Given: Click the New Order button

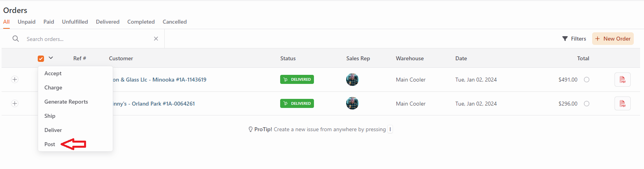Looking at the screenshot, I should tap(613, 39).
